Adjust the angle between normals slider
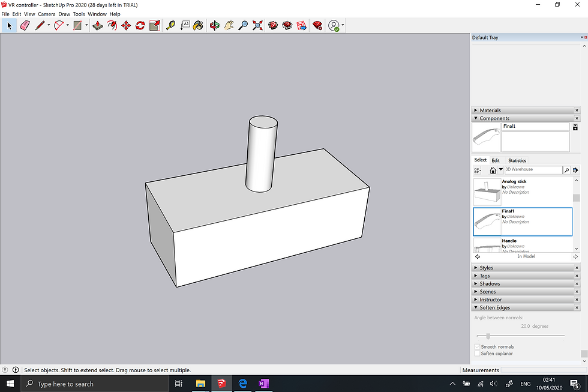 click(x=488, y=336)
